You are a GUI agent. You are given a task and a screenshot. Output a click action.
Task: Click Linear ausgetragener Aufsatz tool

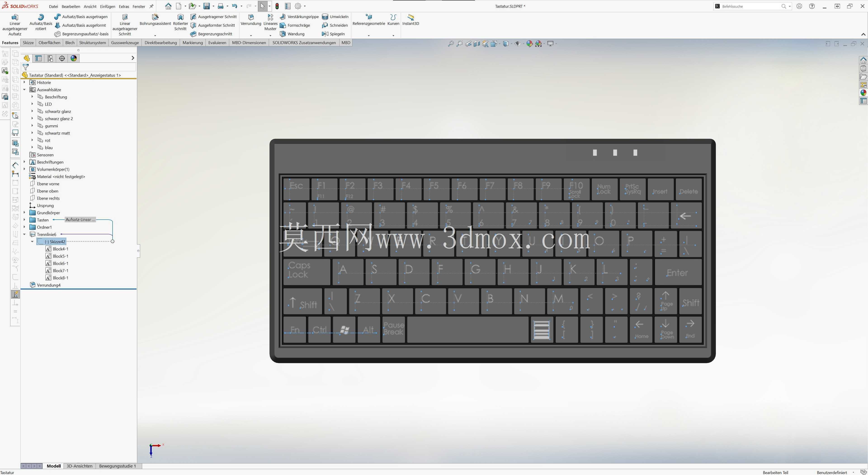15,25
